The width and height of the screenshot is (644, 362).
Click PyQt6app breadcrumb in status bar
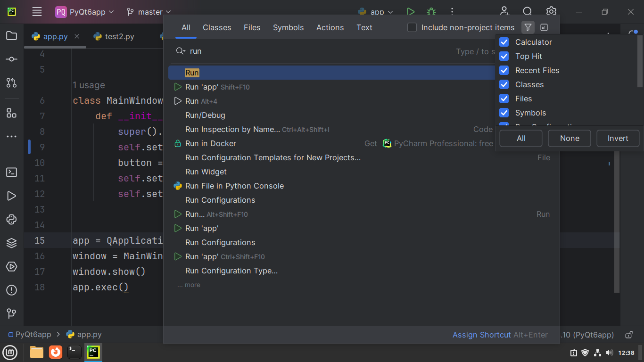(x=29, y=335)
